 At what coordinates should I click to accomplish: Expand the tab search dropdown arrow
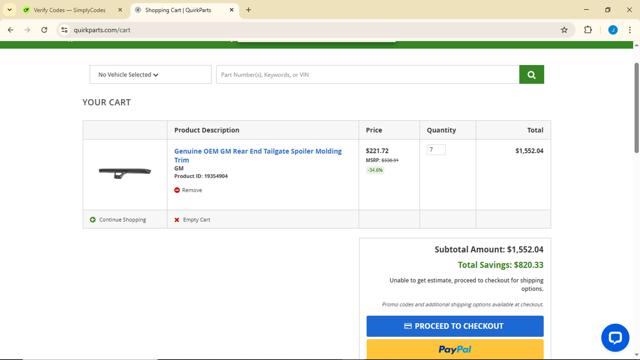click(x=9, y=10)
